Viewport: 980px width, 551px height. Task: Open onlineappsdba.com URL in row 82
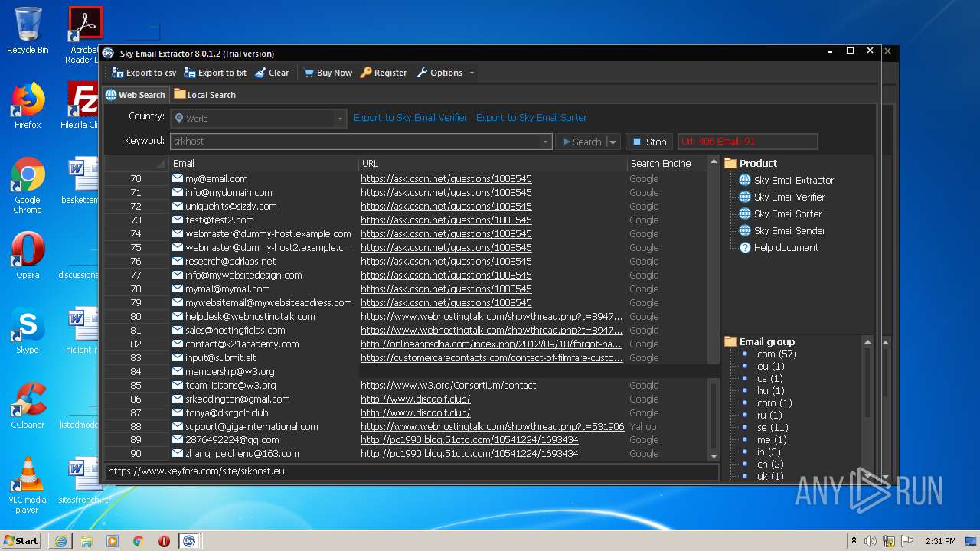click(492, 344)
